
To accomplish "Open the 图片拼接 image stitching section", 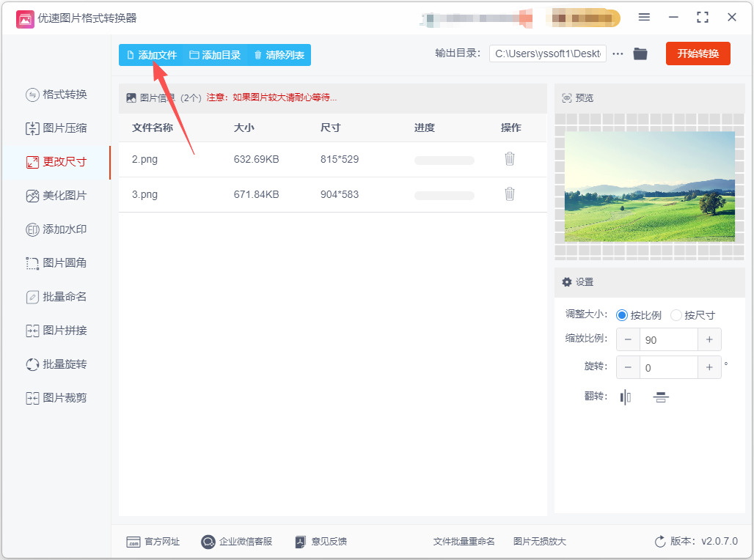I will [56, 331].
